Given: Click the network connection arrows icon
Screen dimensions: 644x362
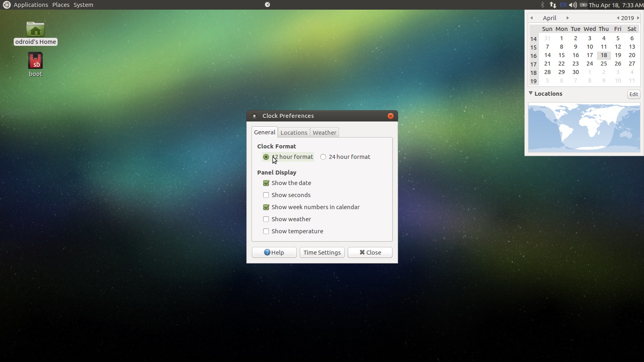Looking at the screenshot, I should [553, 5].
